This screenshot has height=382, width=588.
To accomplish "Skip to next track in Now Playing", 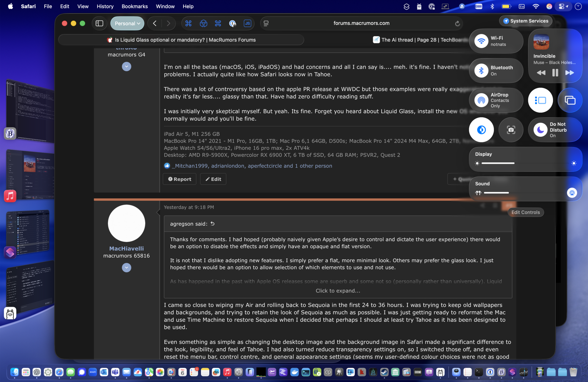I will click(569, 73).
